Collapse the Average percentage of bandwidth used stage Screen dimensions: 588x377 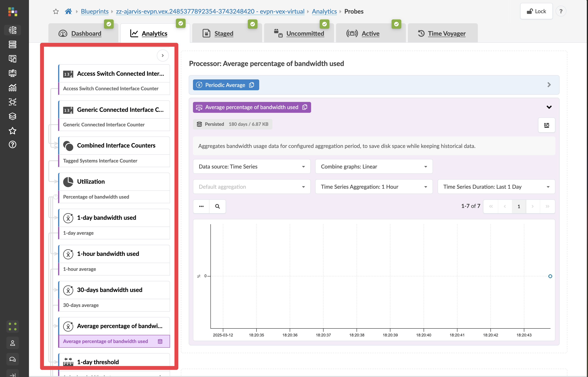(549, 107)
